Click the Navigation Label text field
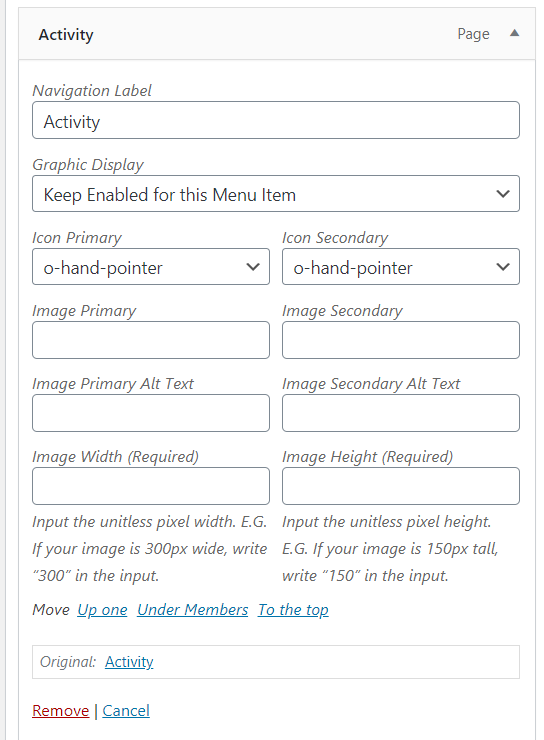The height and width of the screenshot is (740, 544). (276, 120)
